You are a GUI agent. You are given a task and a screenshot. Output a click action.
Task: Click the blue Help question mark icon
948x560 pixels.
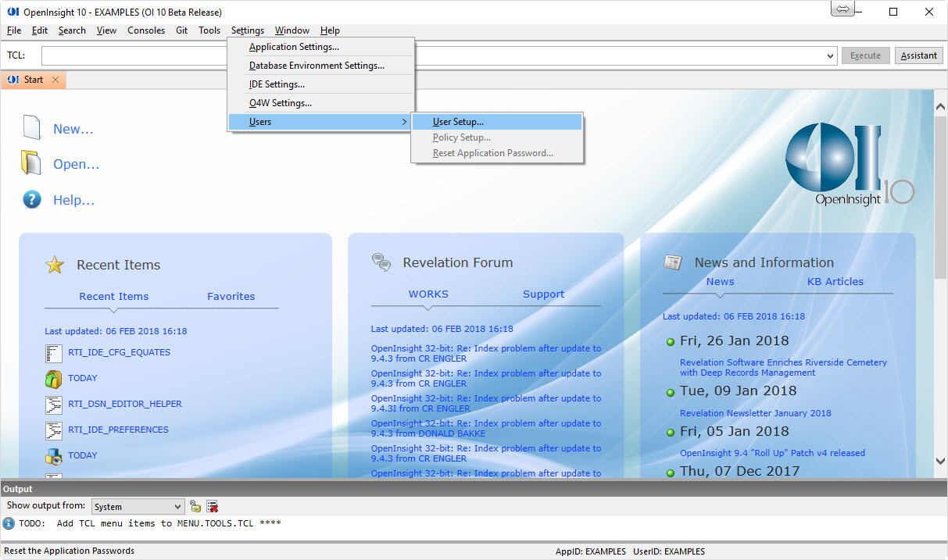31,199
